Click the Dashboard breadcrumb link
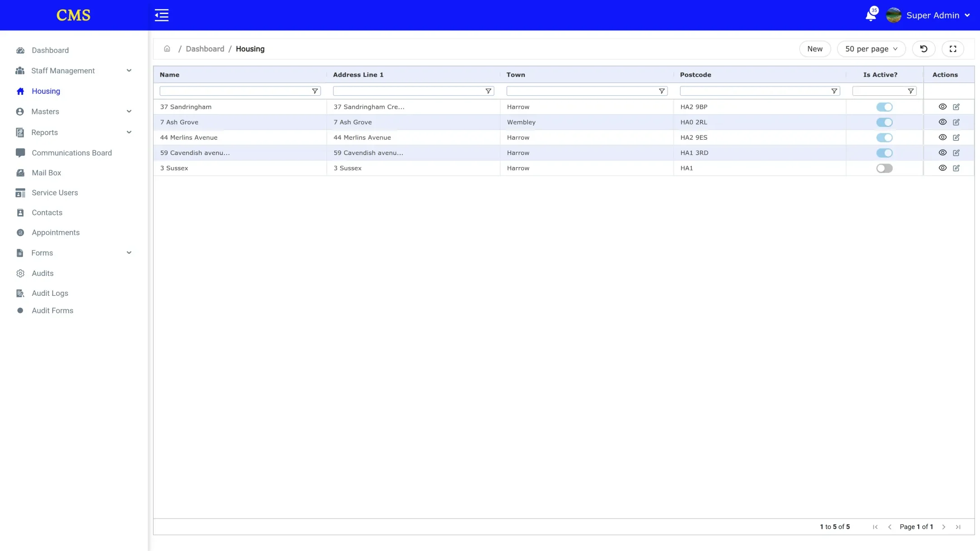 coord(205,49)
